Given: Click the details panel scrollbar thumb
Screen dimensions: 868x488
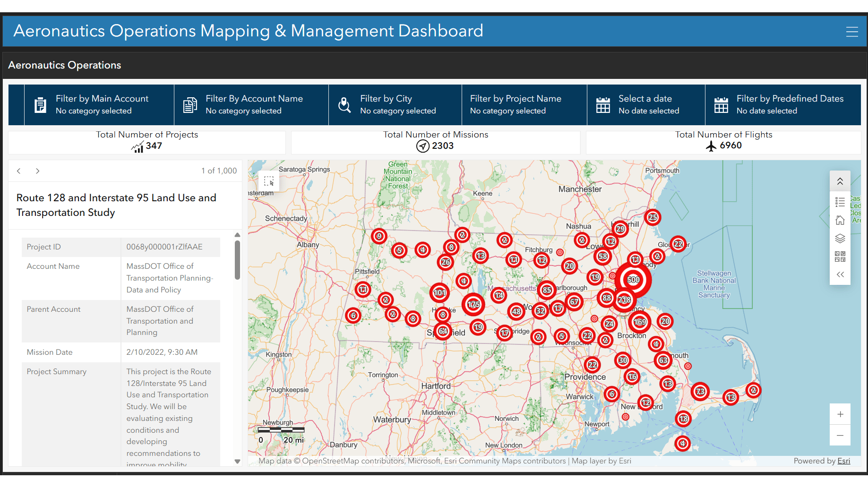Looking at the screenshot, I should coord(237,260).
